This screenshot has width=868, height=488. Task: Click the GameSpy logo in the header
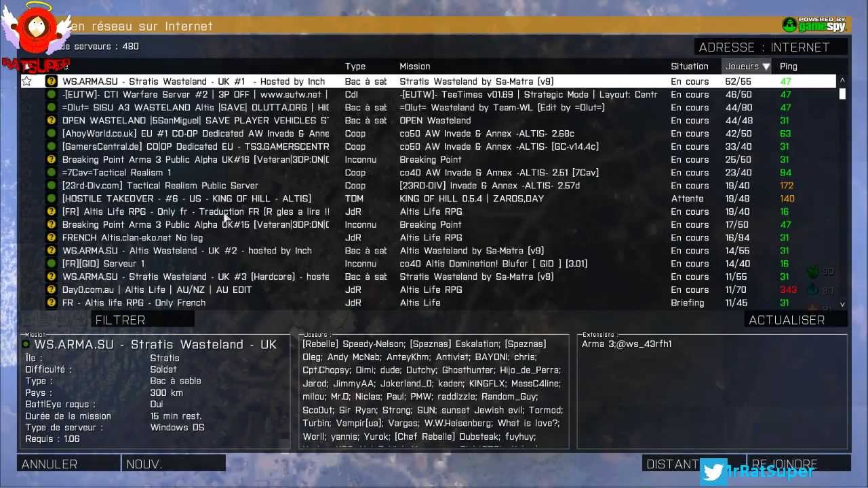[x=814, y=25]
